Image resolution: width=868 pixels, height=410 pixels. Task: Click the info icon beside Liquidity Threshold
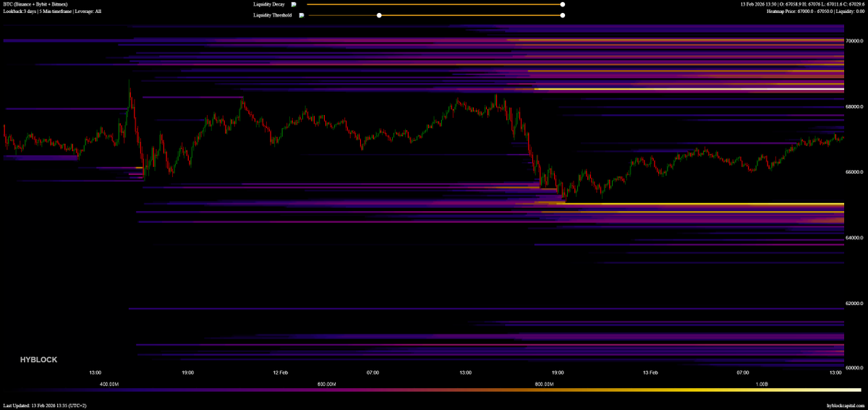[x=302, y=15]
